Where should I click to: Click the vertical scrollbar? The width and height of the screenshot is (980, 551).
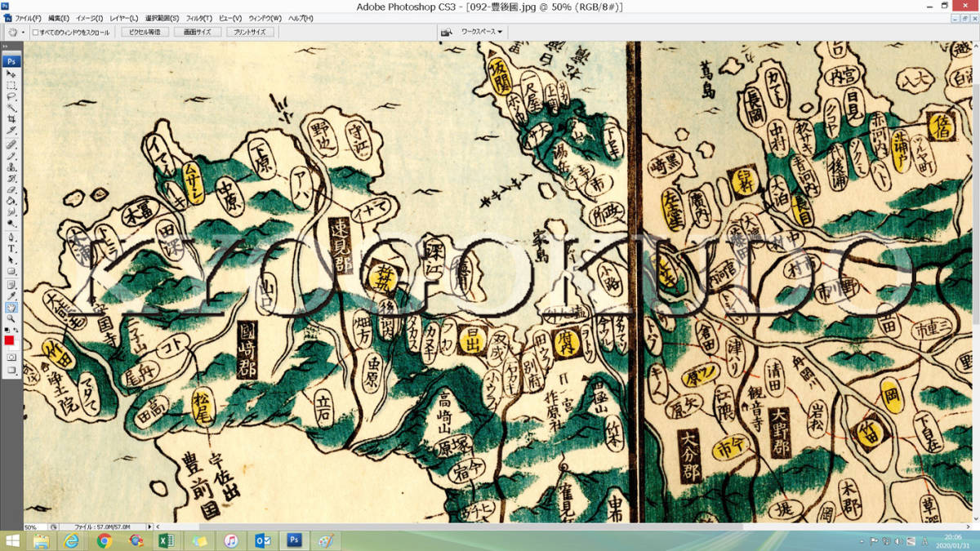[x=976, y=282]
